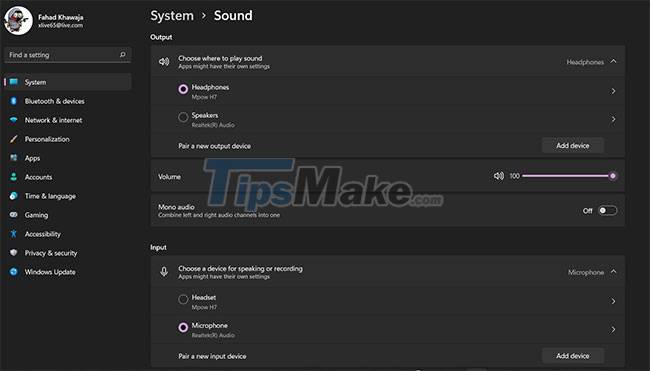This screenshot has height=371, width=650.
Task: Open Headset properties via right chevron
Action: [x=613, y=301]
